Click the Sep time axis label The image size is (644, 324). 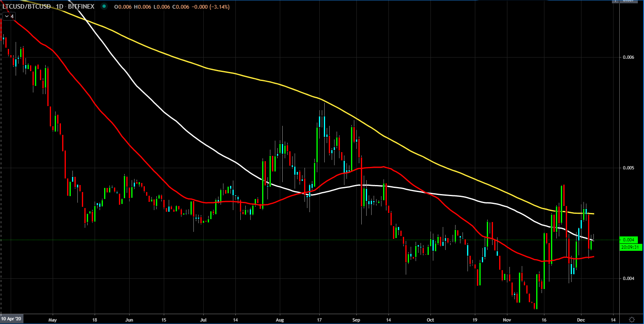point(356,319)
